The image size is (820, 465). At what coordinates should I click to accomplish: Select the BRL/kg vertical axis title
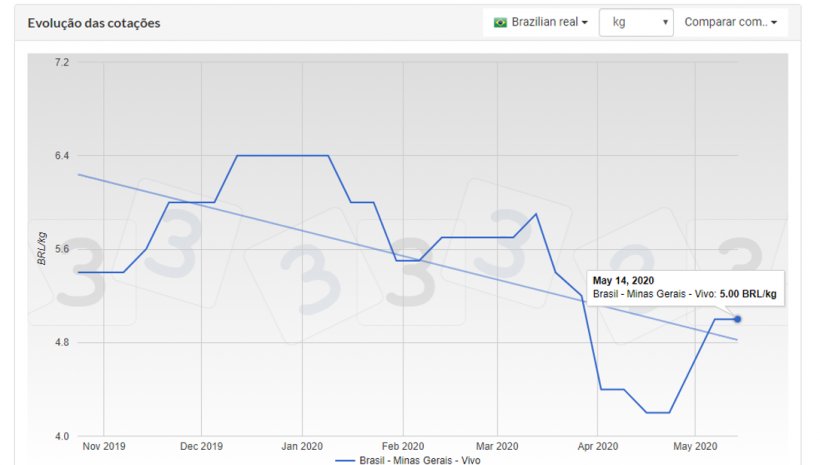(42, 248)
